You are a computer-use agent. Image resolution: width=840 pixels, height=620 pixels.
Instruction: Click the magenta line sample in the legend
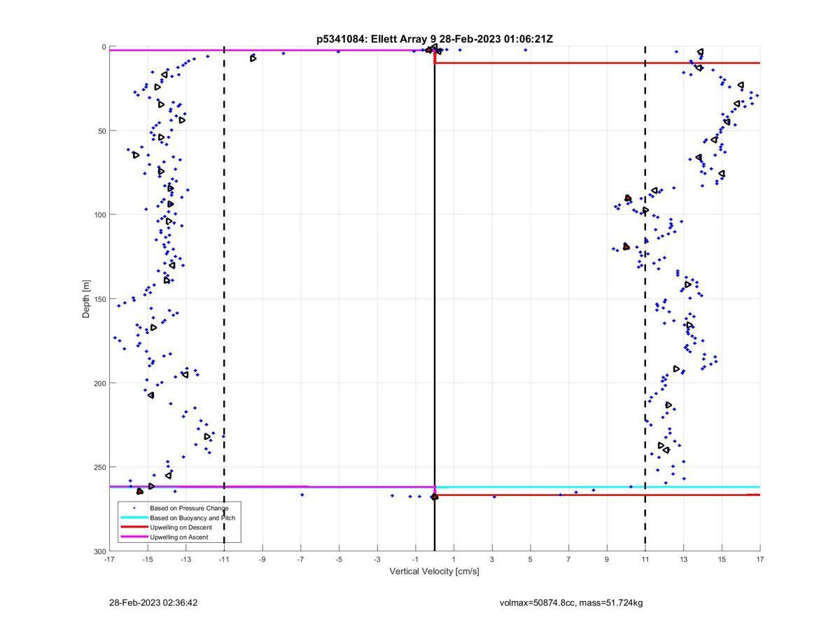click(134, 537)
